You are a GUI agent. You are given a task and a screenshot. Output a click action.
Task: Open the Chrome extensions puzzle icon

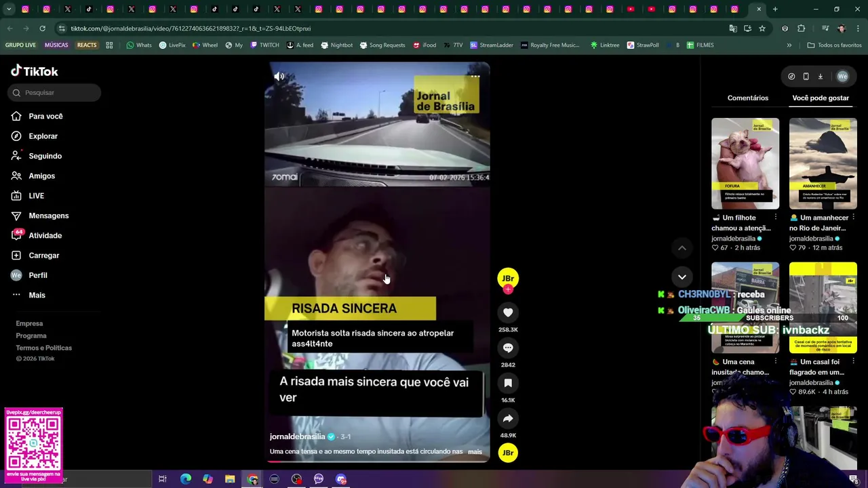(801, 28)
